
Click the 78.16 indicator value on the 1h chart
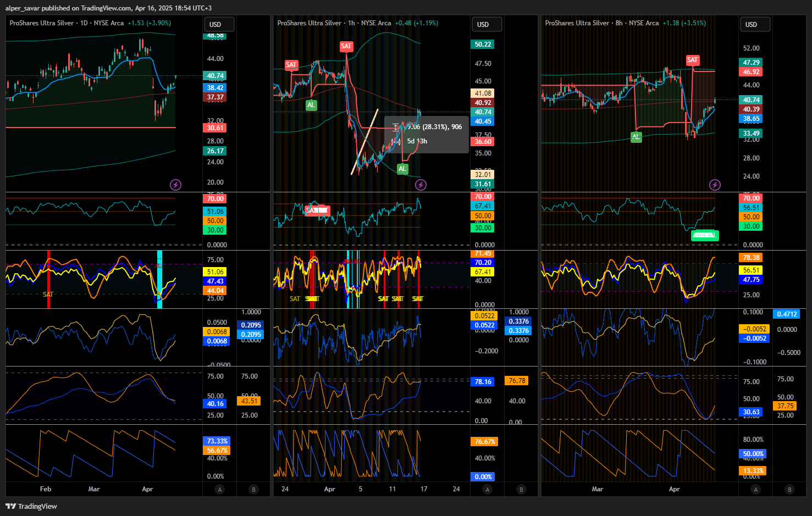[x=483, y=382]
